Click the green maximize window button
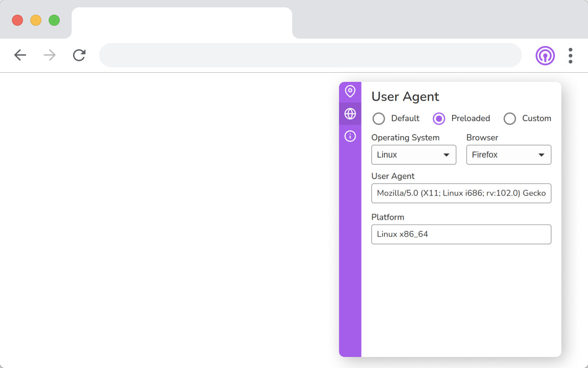 (x=54, y=20)
